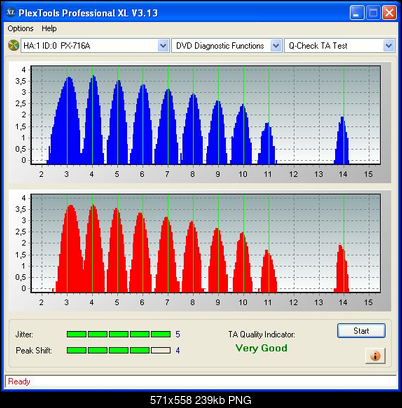Viewport: 402px width, 408px height.
Task: Minimize the PlexTools window
Action: (x=357, y=13)
